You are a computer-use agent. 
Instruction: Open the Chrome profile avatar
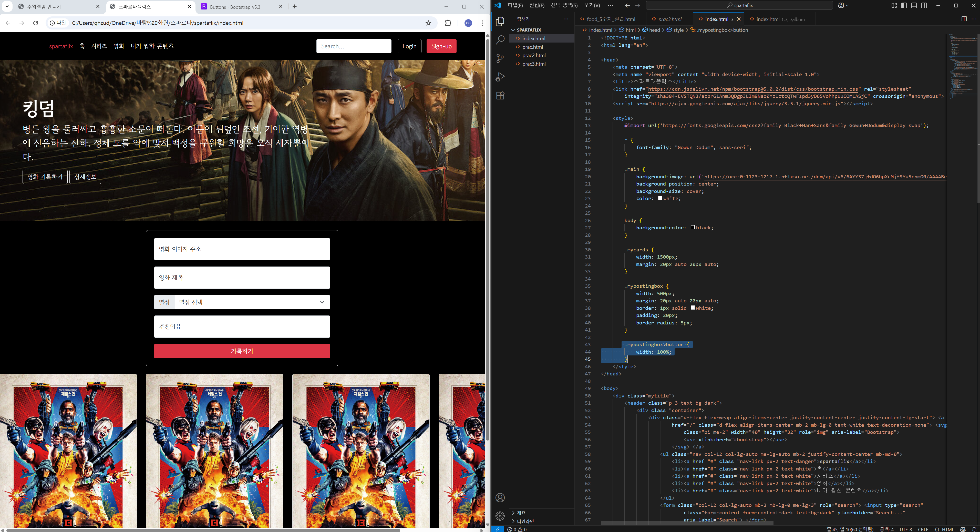(468, 23)
